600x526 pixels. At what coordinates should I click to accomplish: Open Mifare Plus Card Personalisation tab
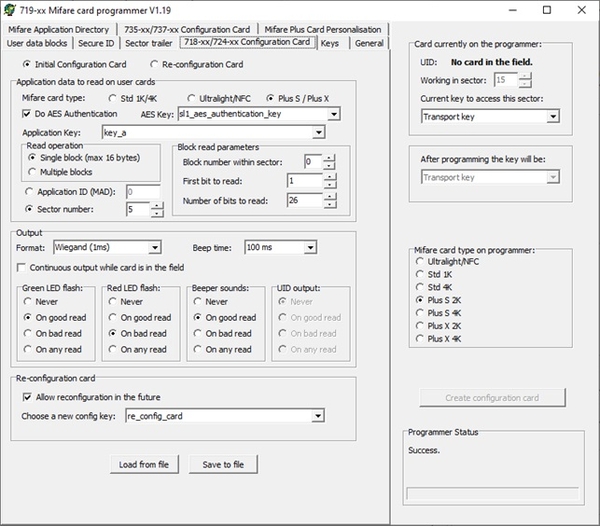(x=323, y=29)
